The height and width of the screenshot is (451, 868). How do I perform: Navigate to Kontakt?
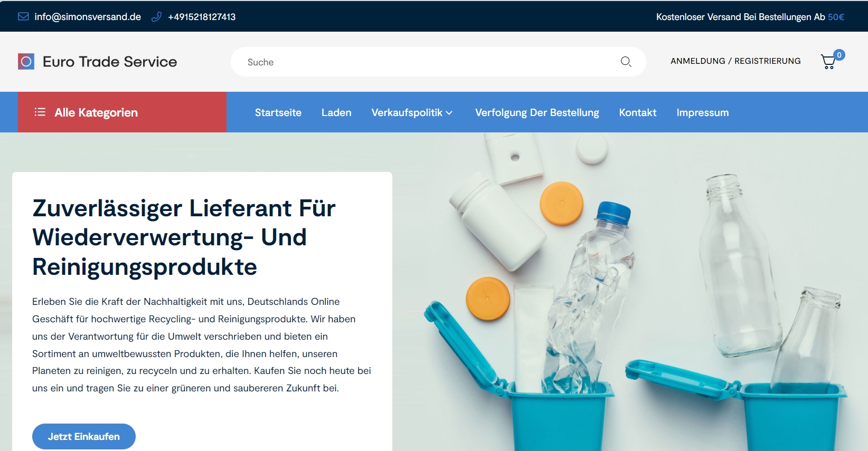click(638, 112)
